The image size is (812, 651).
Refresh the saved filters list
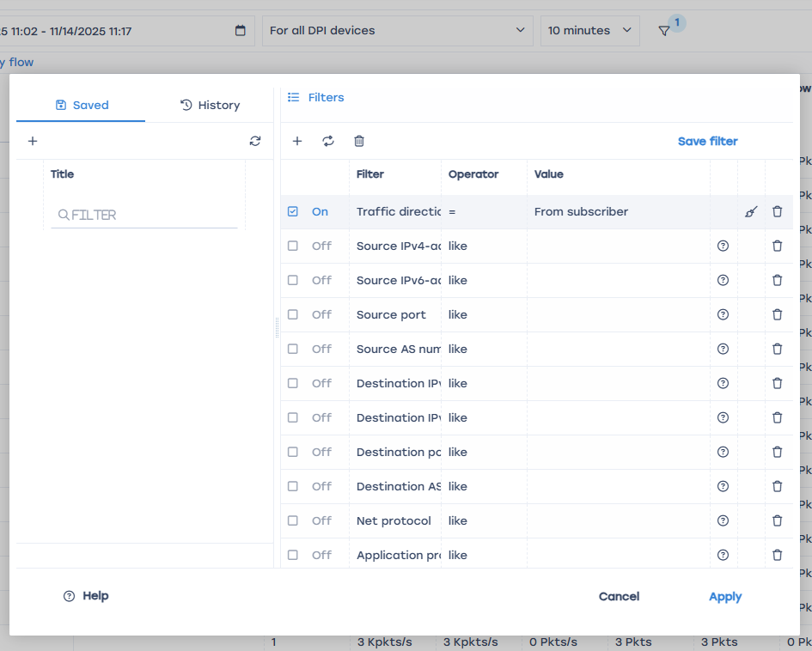pos(255,141)
